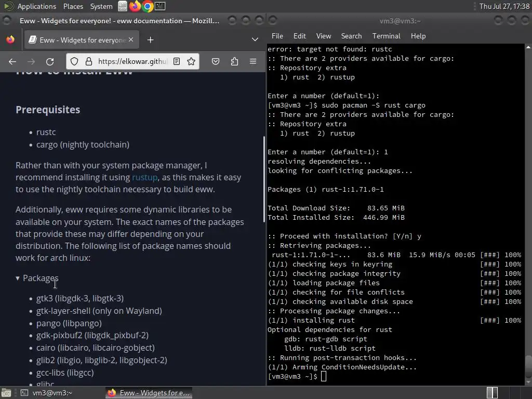Click 'glib2 (libgio, libglib-2, libgobject-2)' entry
The height and width of the screenshot is (399, 532).
(x=101, y=361)
